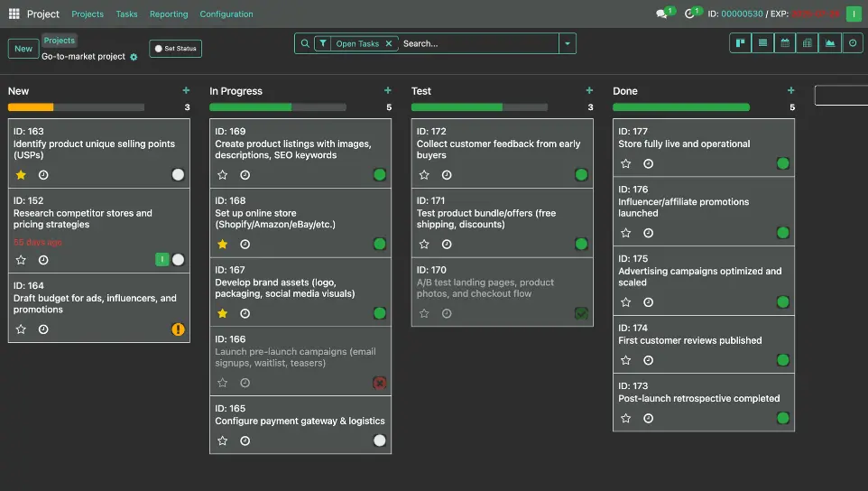Toggle priority star on task ID 165
The width and height of the screenshot is (868, 491).
(223, 440)
